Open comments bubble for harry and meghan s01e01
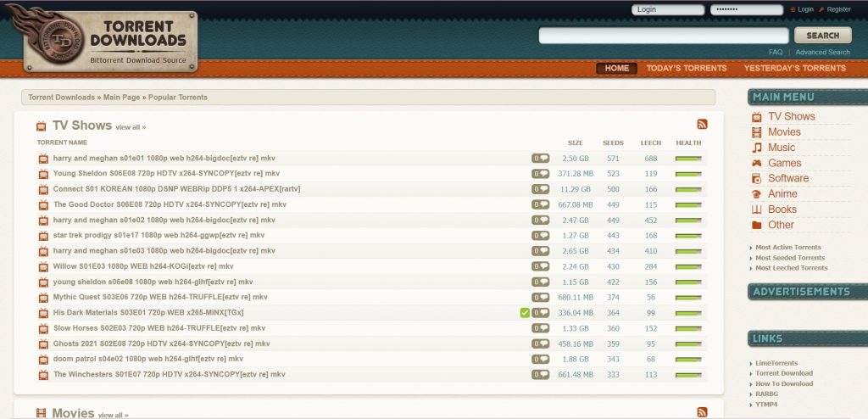The image size is (868, 419). pos(540,159)
